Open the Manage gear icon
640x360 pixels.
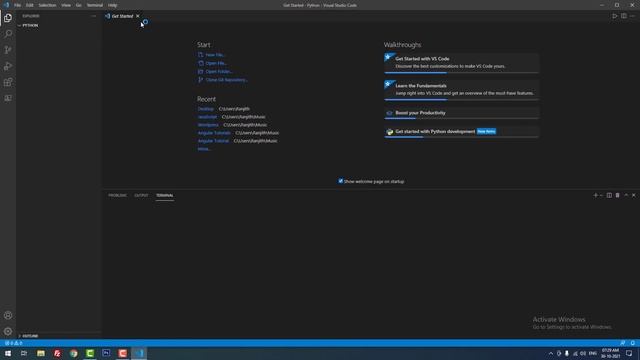click(8, 331)
